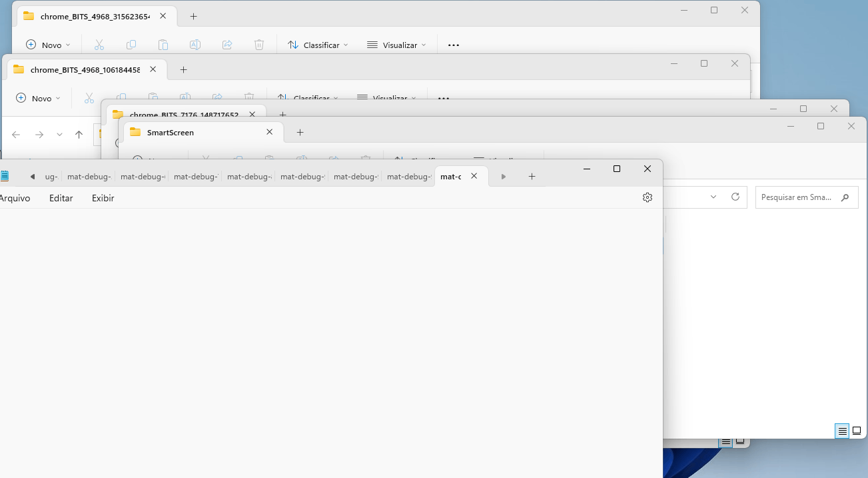The image size is (868, 478).
Task: Open Novo dropdown in chrome_BITS_4968_106184458 window
Action: pyautogui.click(x=38, y=98)
